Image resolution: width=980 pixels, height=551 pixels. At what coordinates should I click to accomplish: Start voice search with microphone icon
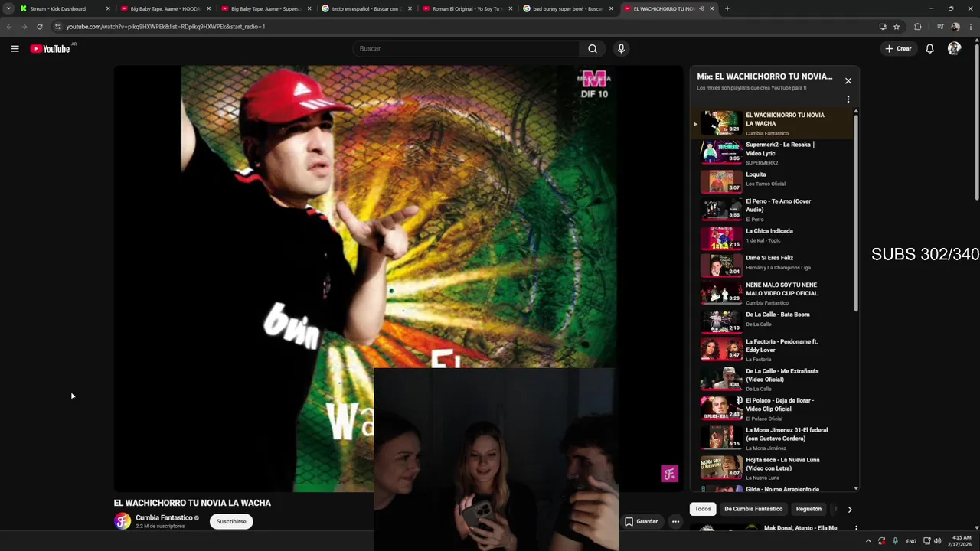coord(621,48)
